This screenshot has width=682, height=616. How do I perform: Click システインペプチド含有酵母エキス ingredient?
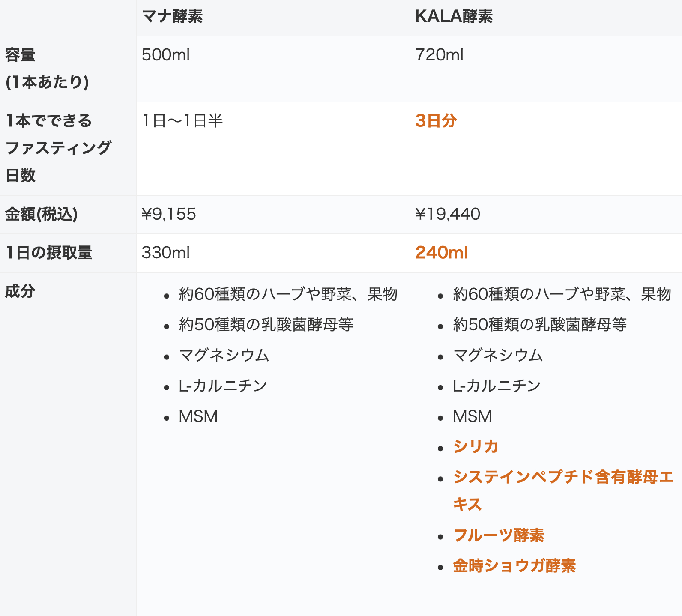564,490
